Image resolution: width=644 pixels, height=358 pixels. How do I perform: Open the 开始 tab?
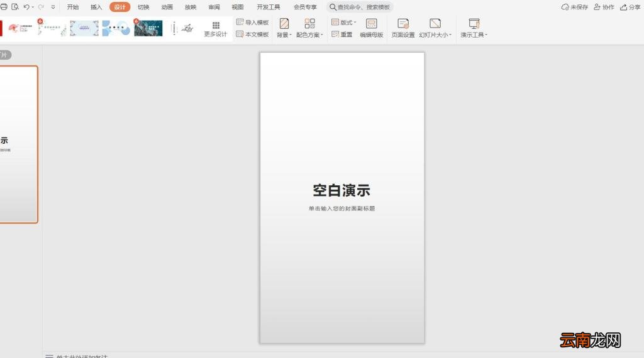click(73, 7)
